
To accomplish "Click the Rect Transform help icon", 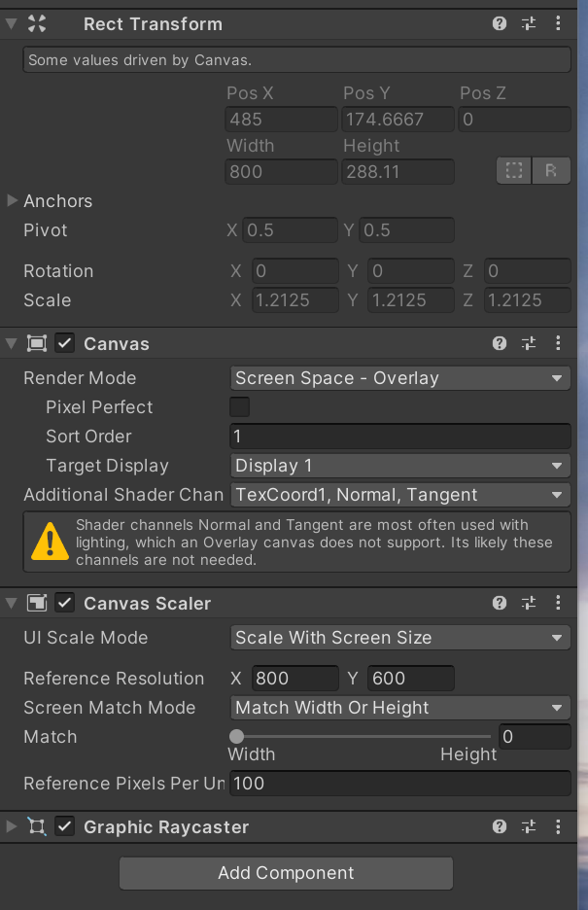I will (x=499, y=23).
